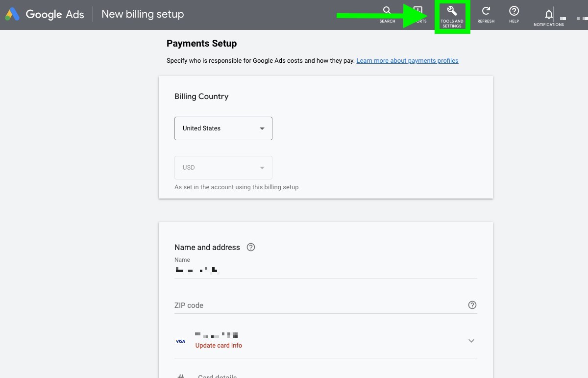Image resolution: width=588 pixels, height=378 pixels.
Task: Expand the Visa card row chevron
Action: (x=471, y=341)
